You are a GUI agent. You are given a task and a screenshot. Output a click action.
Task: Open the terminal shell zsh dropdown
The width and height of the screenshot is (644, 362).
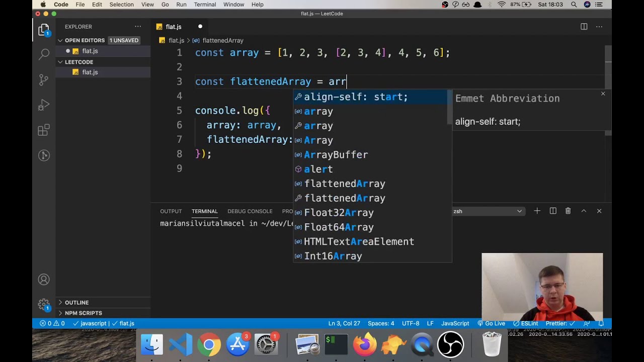tap(488, 211)
